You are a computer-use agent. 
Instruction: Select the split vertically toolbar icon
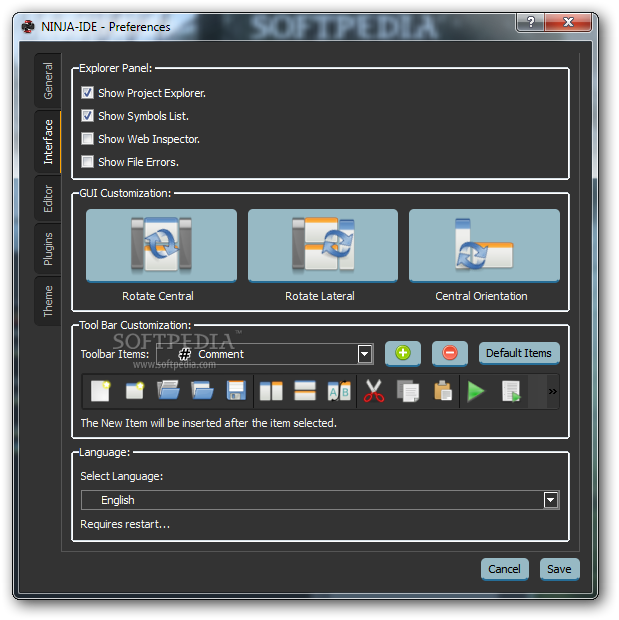click(271, 391)
